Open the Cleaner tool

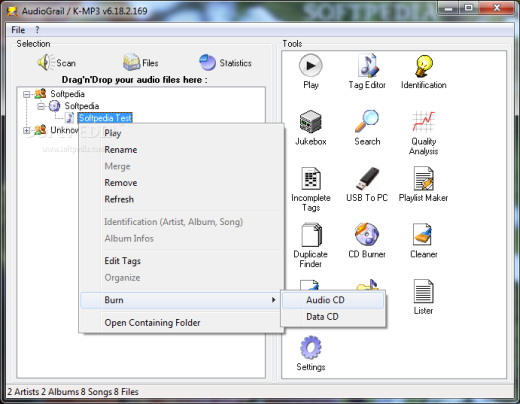(x=423, y=234)
